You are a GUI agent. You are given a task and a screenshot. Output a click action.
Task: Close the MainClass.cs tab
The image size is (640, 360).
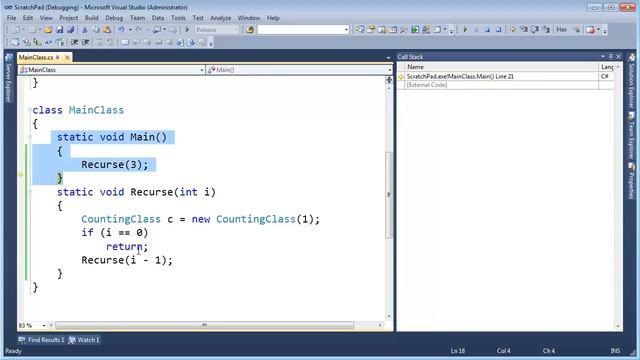pos(67,58)
